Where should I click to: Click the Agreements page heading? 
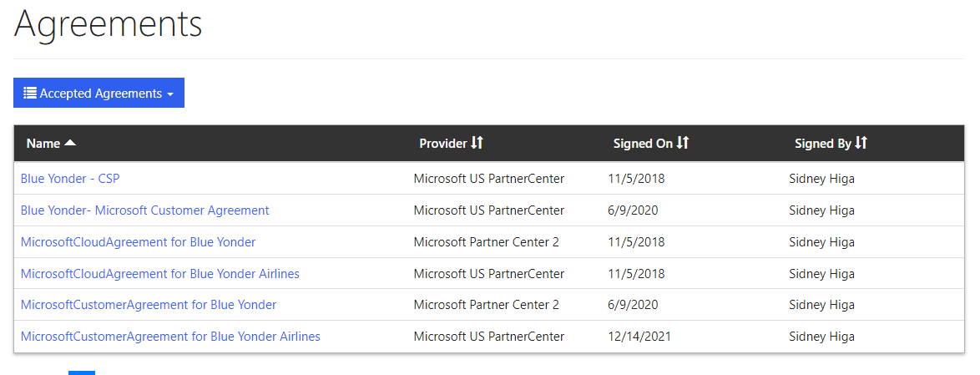pos(109,23)
